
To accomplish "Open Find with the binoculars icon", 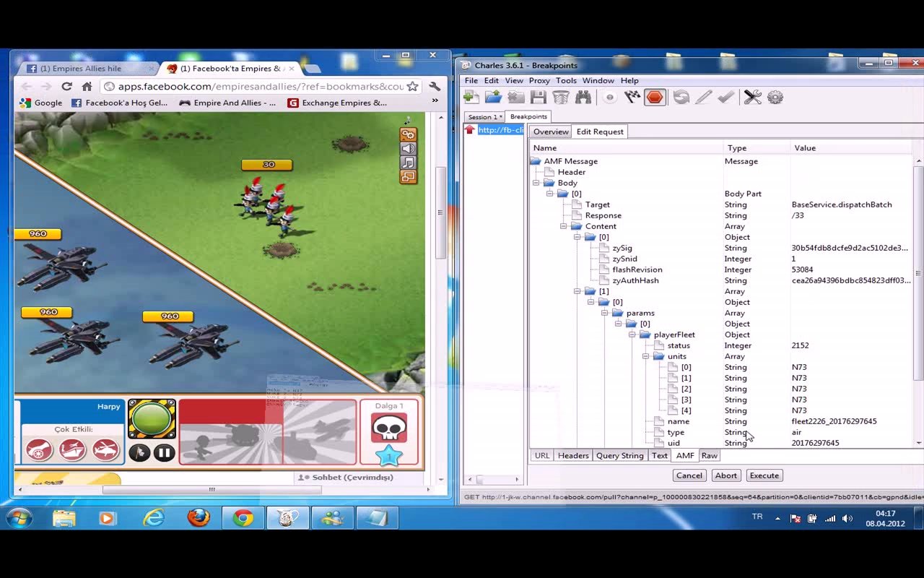I will click(583, 98).
